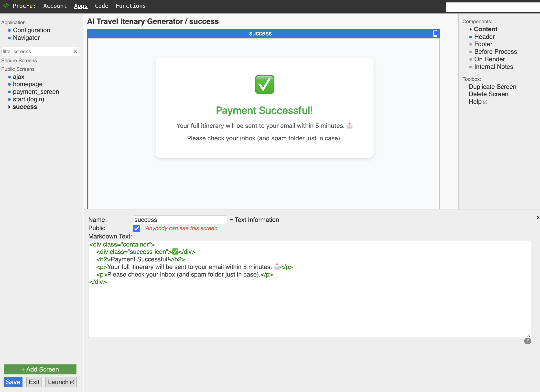Click the green checkmark icon in the preview card
This screenshot has width=540, height=392.
(264, 84)
